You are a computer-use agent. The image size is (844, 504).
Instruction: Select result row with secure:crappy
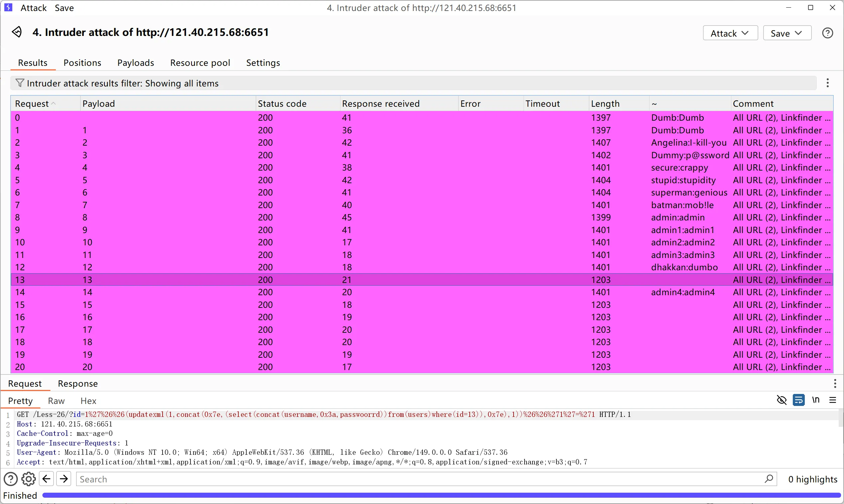tap(422, 168)
